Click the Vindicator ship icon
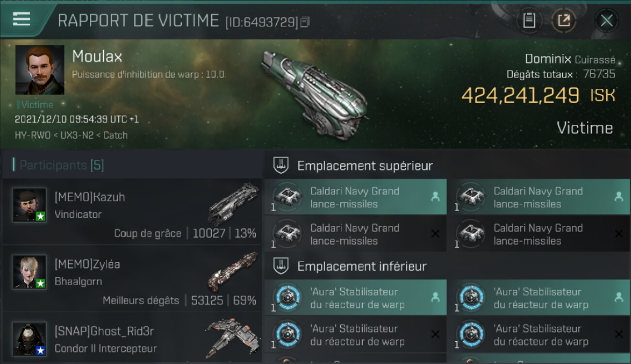631x364 pixels. click(x=233, y=203)
